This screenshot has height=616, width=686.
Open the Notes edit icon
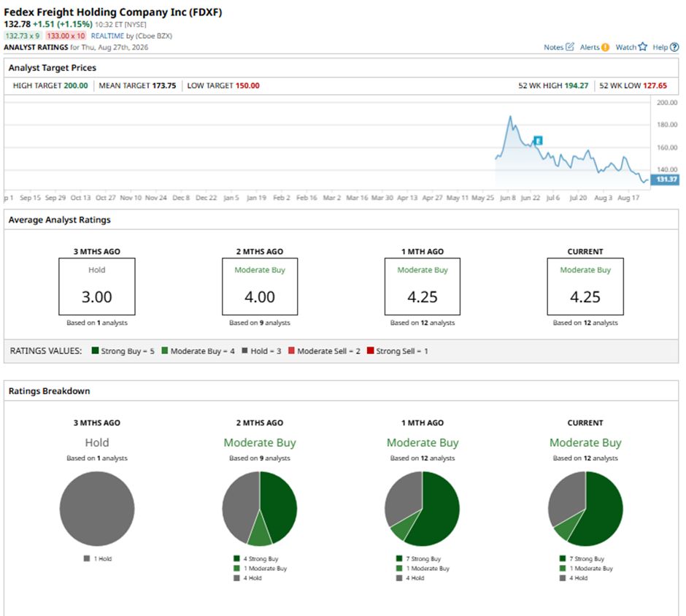coord(570,47)
